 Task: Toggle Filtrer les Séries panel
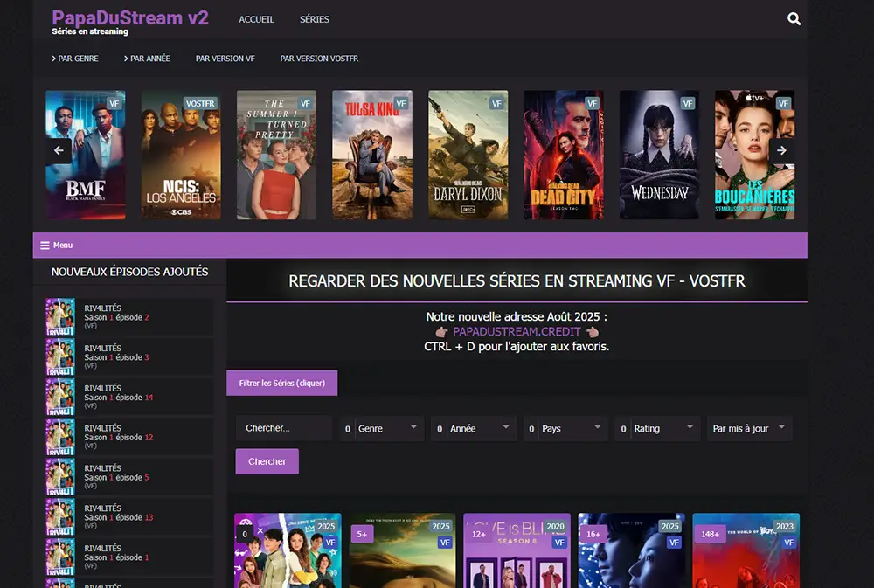pos(281,383)
